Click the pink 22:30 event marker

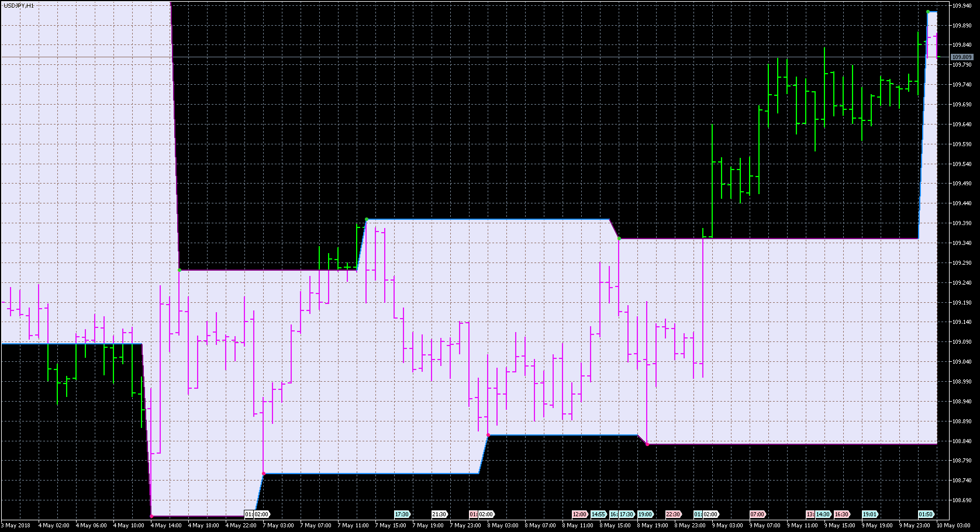(673, 514)
